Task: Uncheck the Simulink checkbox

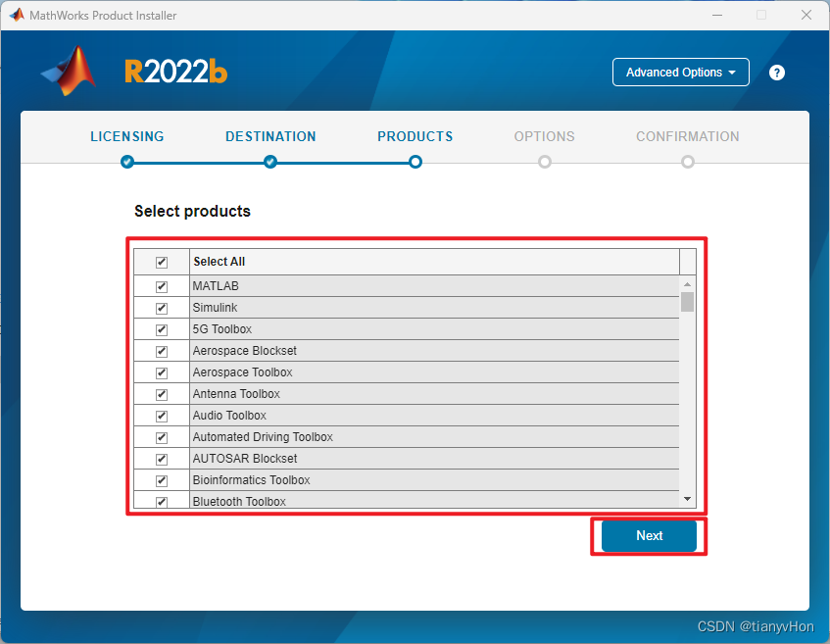Action: (162, 308)
